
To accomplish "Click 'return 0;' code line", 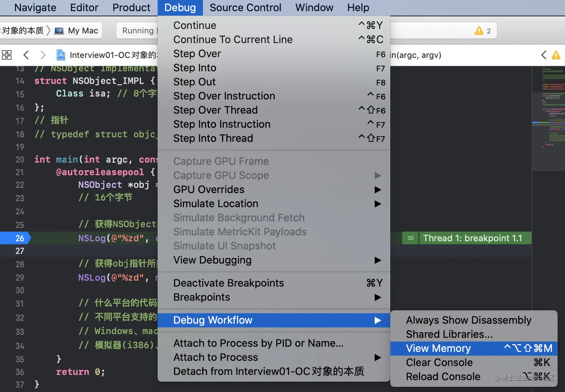I will point(80,372).
